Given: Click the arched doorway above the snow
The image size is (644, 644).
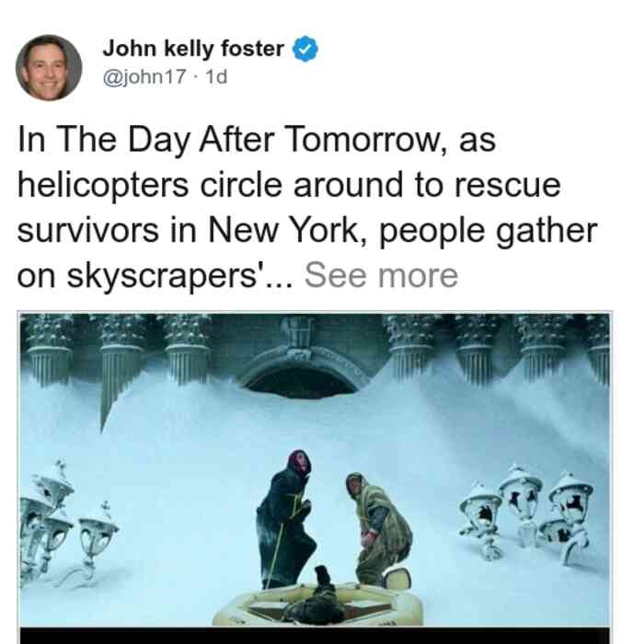Looking at the screenshot, I should (x=301, y=374).
